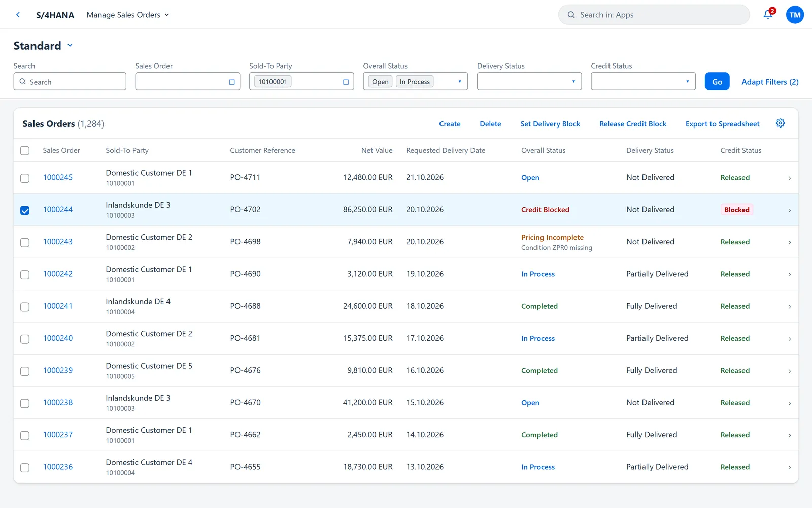The height and width of the screenshot is (508, 812).
Task: Open the notifications bell
Action: tap(768, 15)
